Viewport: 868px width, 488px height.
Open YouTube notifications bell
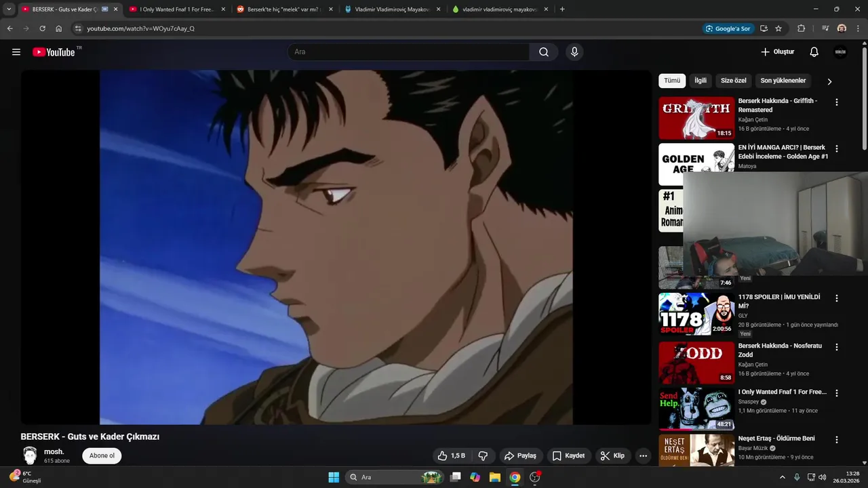pos(814,52)
